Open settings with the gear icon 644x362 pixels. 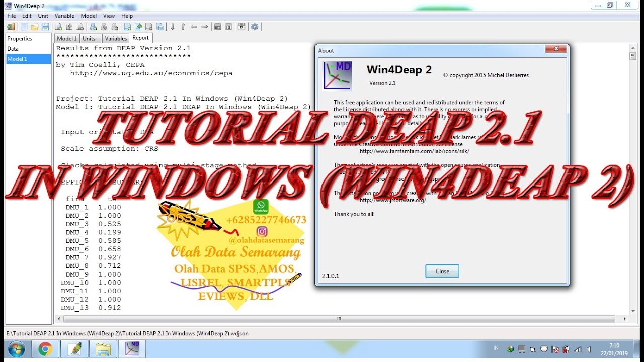[x=255, y=27]
